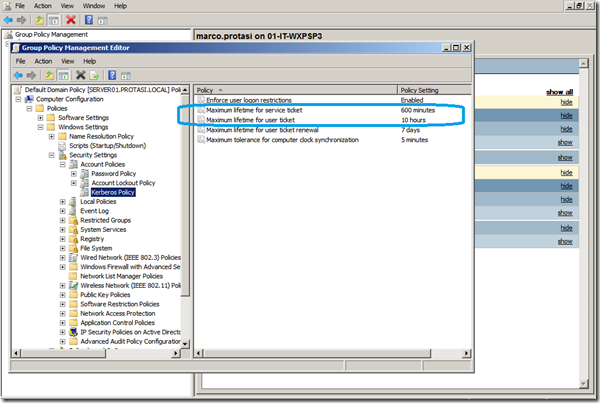Expand the Software Settings node
The image size is (600, 403).
[x=40, y=118]
